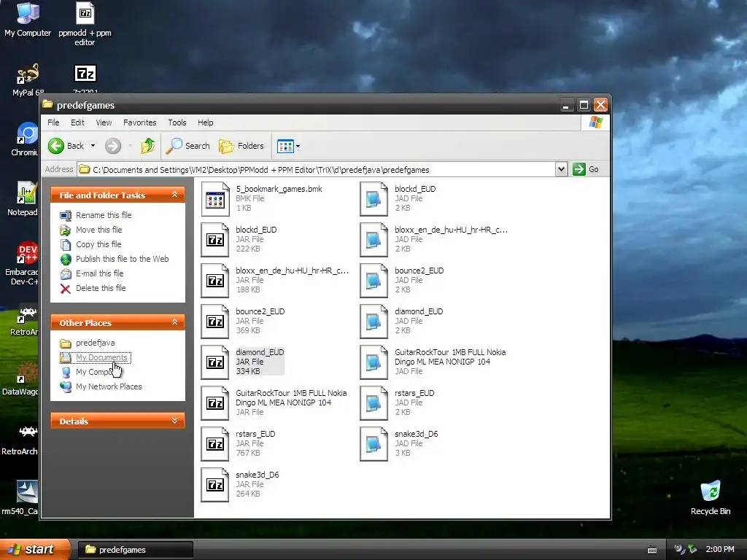Select the bloxx JAD file icon
Screen dimensions: 747x560
click(374, 240)
